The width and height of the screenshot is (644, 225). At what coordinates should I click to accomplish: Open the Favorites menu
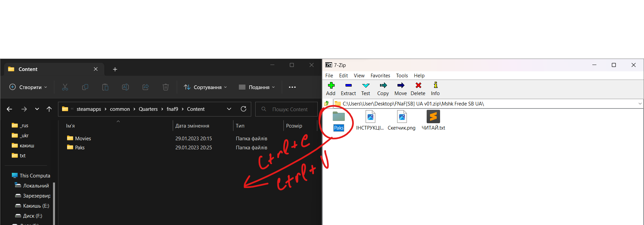pyautogui.click(x=380, y=76)
